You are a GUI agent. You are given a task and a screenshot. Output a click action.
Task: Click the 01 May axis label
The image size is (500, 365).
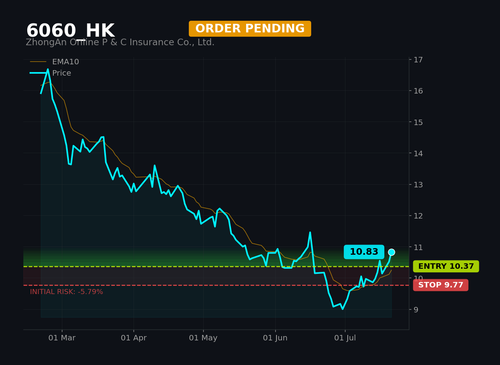coord(203,338)
